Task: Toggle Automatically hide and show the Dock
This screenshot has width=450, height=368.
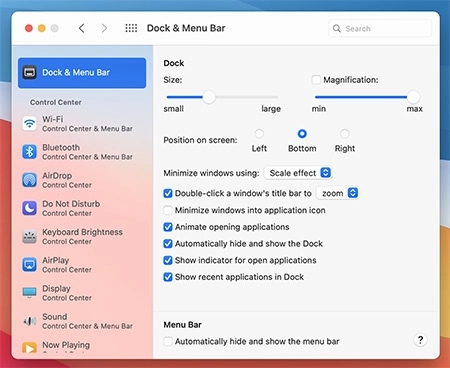Action: [x=168, y=244]
